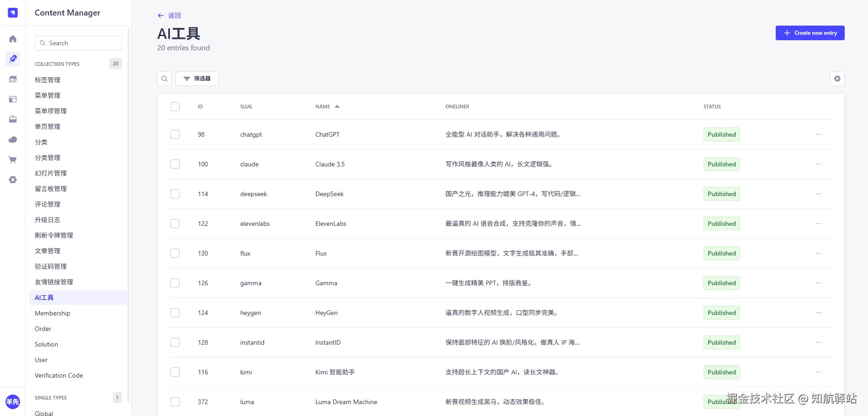Open row actions for ChatGPT entry
This screenshot has height=416, width=868.
point(819,134)
